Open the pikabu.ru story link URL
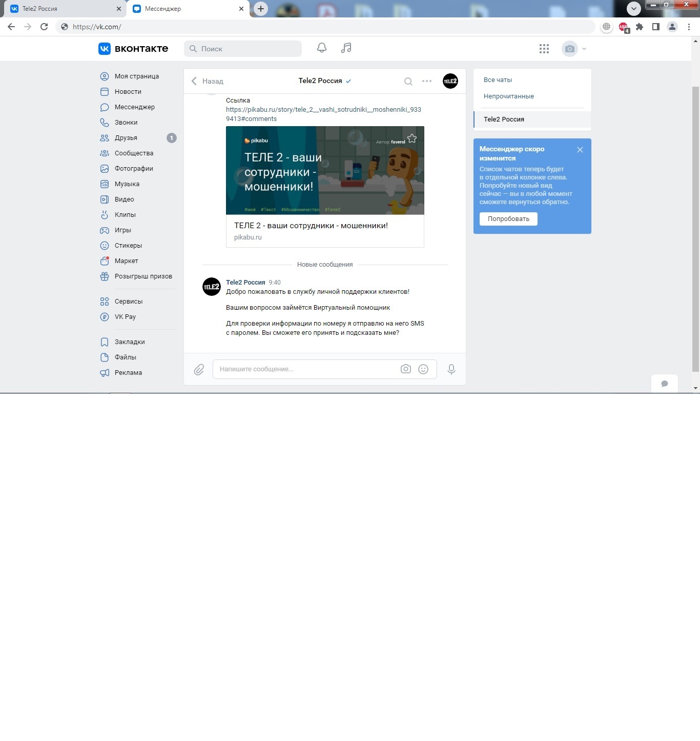The image size is (700, 741). point(323,114)
